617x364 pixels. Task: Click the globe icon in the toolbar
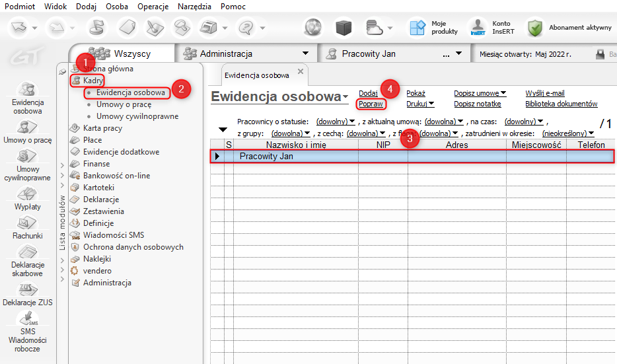coord(313,28)
